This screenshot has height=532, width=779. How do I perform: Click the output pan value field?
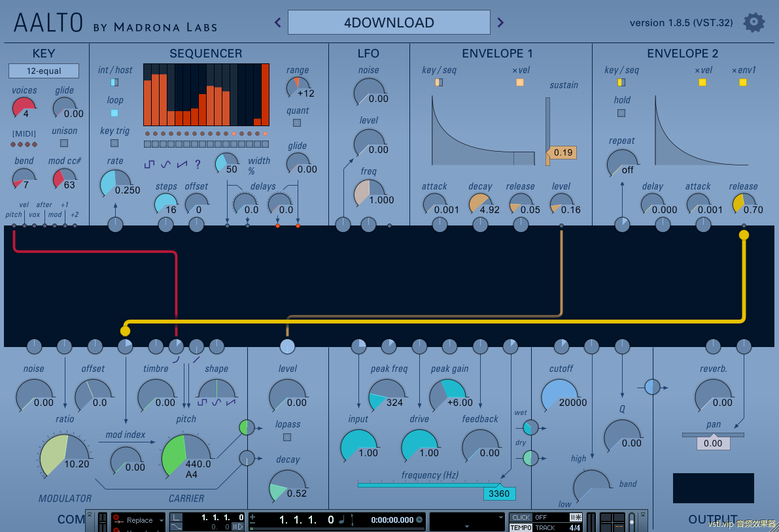[x=713, y=443]
